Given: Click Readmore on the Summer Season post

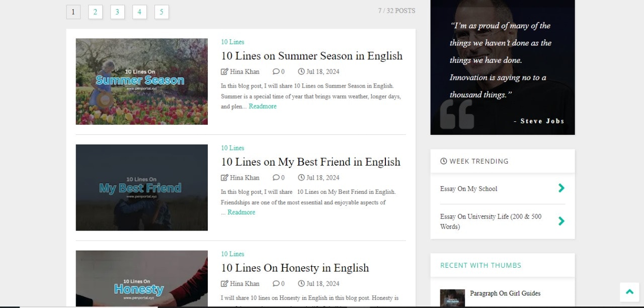Looking at the screenshot, I should point(263,107).
